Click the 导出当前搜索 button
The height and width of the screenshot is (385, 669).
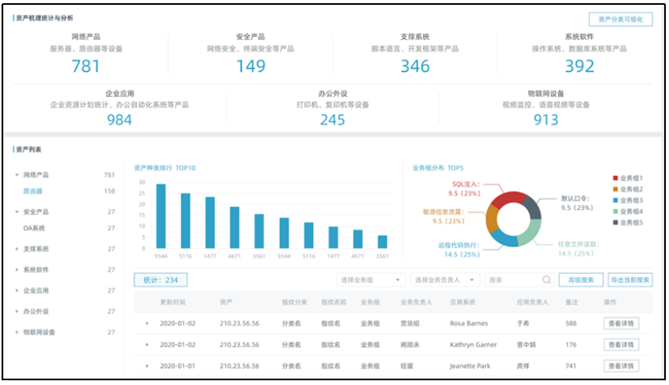coord(630,280)
